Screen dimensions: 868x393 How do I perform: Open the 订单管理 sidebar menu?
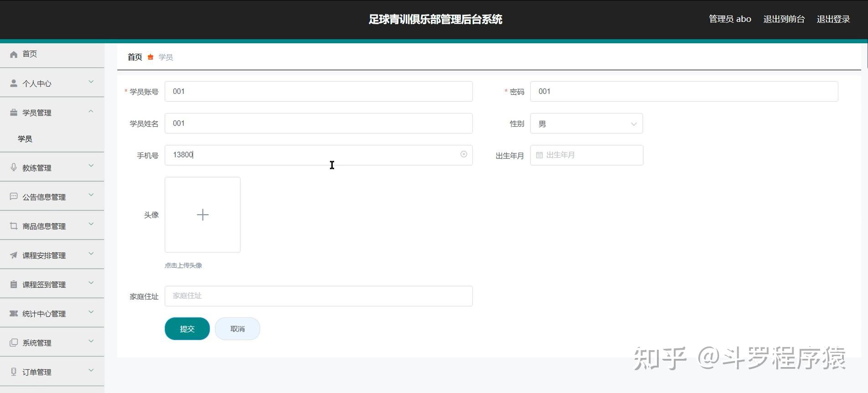[52, 372]
